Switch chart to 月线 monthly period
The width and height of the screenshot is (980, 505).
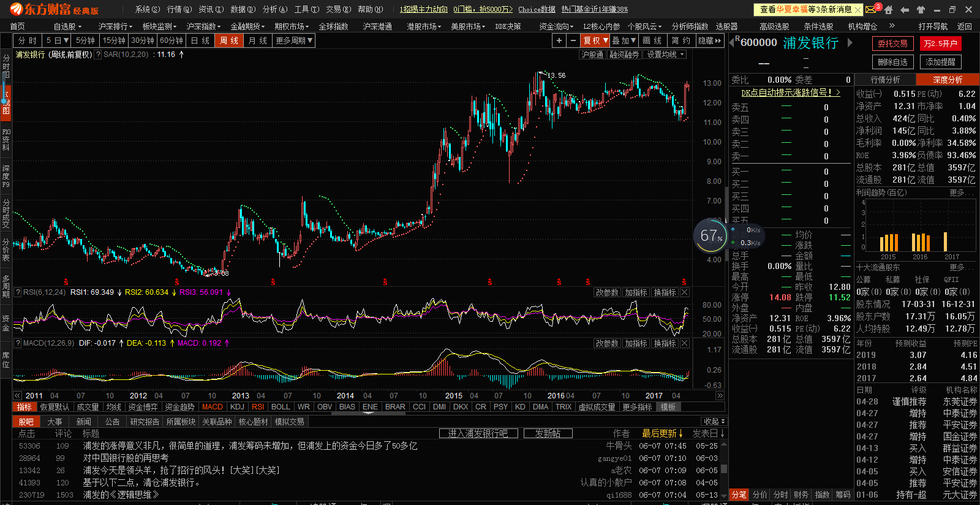pyautogui.click(x=258, y=40)
